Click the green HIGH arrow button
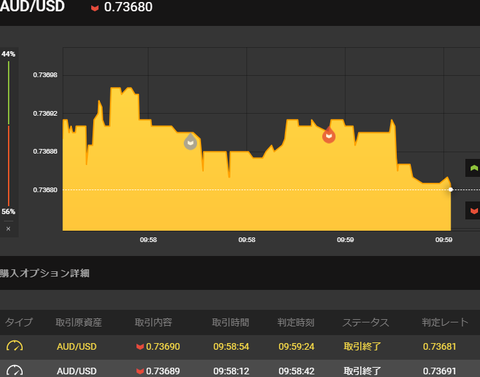Screen dimensions: 480x377 (473, 168)
